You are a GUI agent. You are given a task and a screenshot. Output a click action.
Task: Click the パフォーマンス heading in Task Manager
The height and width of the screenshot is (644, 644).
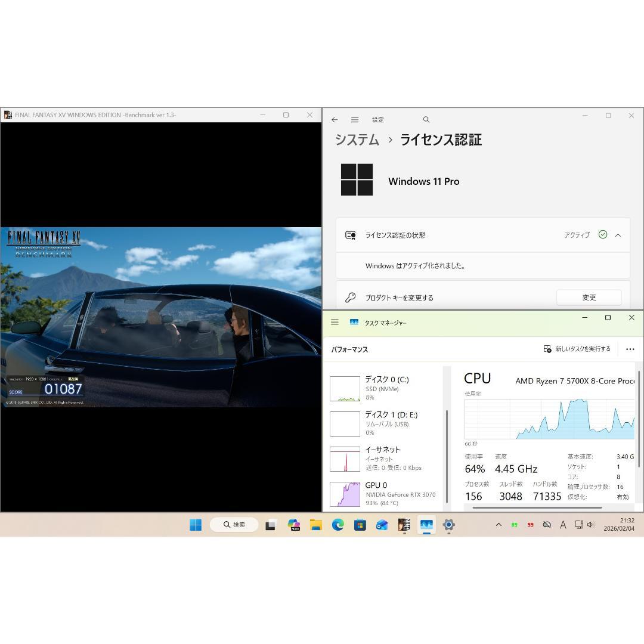coord(349,349)
